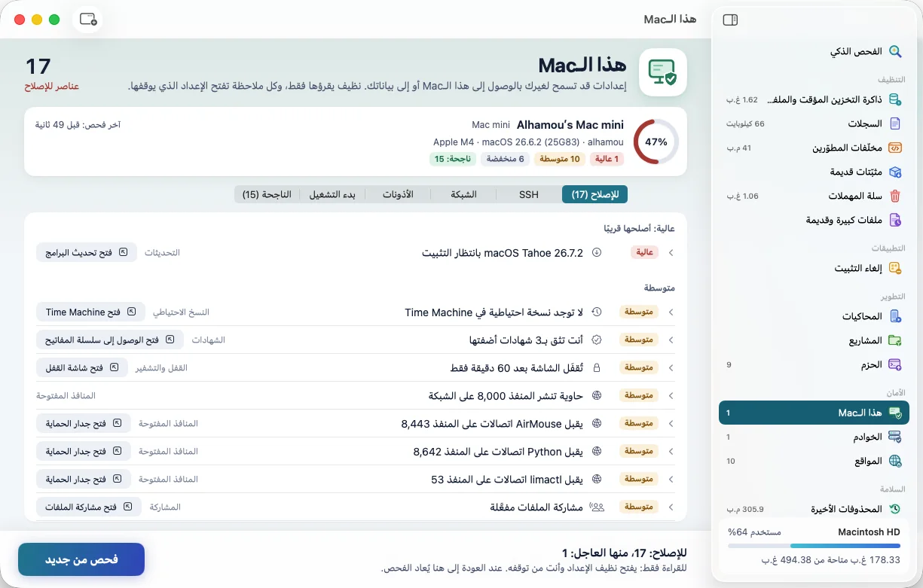
Task: Click the add window toolbar icon
Action: [88, 20]
